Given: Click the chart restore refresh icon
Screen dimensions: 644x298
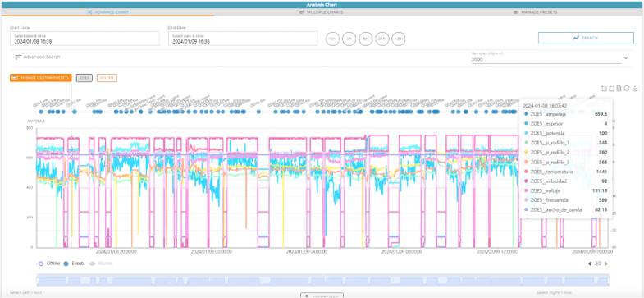Looking at the screenshot, I should point(627,88).
